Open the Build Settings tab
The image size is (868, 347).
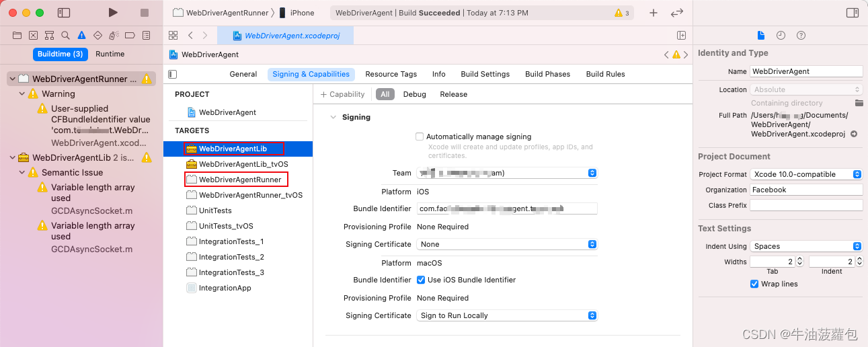tap(485, 74)
